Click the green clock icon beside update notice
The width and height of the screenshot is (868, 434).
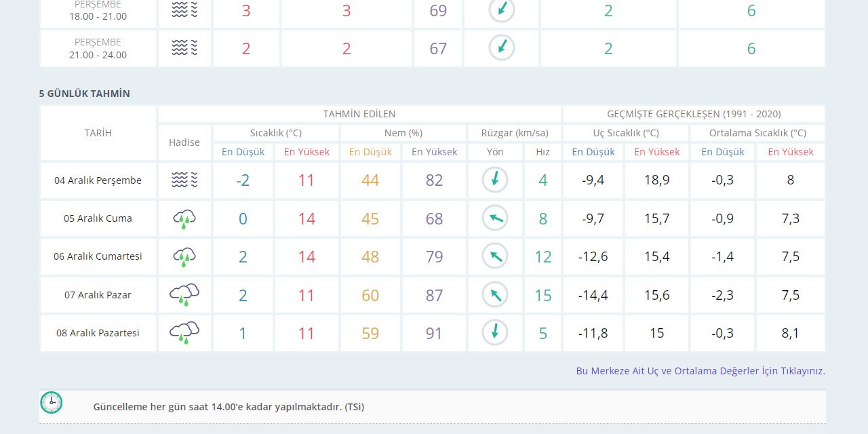click(52, 402)
